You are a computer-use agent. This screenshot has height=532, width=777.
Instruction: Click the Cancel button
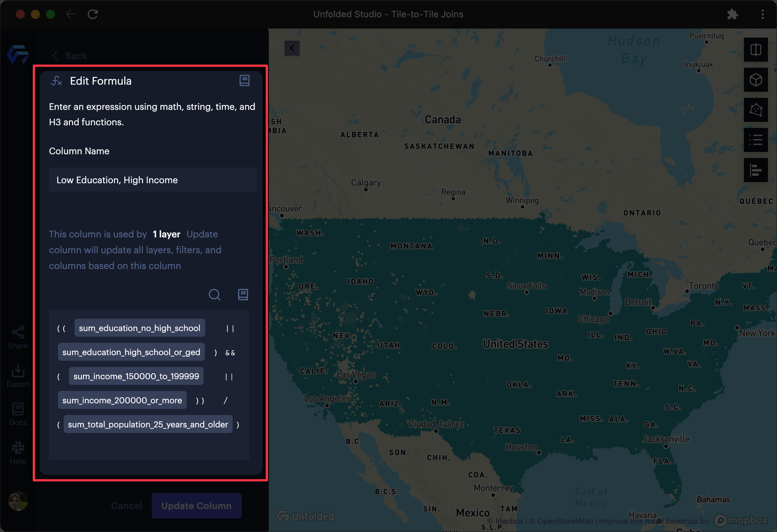pos(126,506)
